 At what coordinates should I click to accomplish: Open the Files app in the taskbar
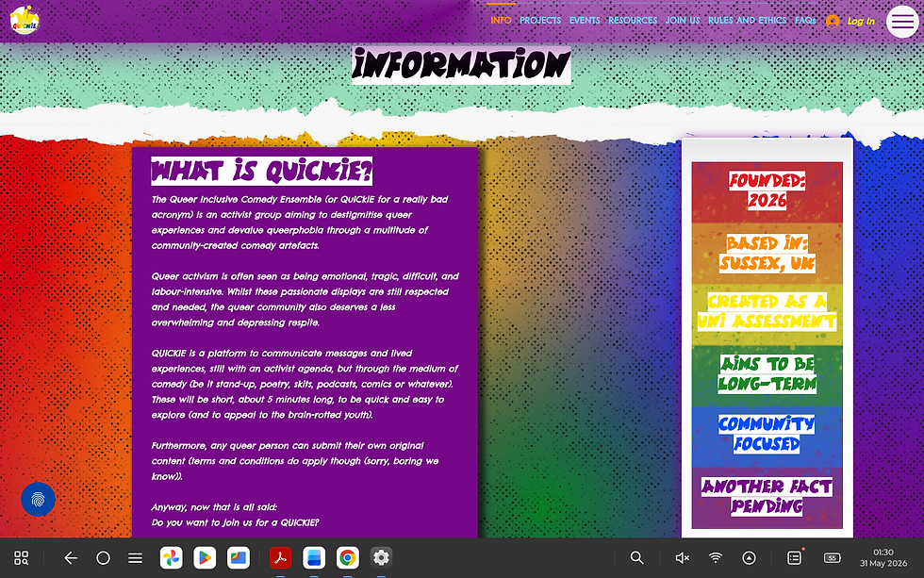pos(238,557)
